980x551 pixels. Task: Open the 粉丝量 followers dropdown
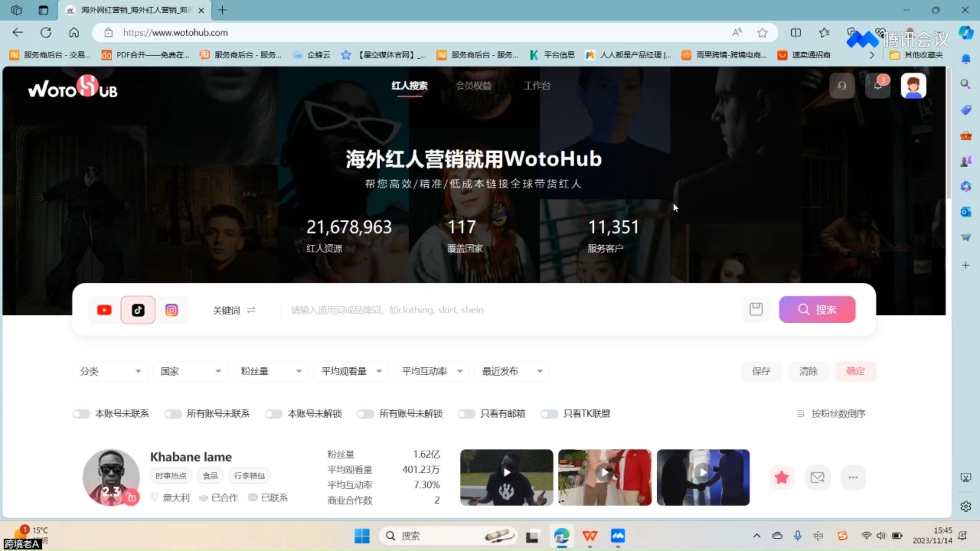(x=271, y=371)
